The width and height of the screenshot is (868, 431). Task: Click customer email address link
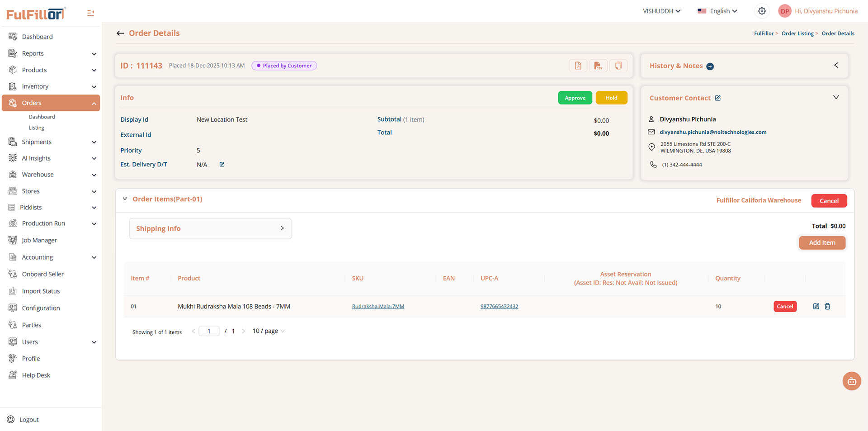pyautogui.click(x=713, y=132)
